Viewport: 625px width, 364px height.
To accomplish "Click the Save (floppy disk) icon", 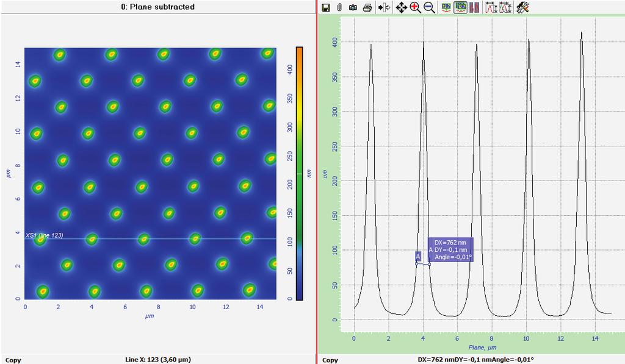I will 326,7.
